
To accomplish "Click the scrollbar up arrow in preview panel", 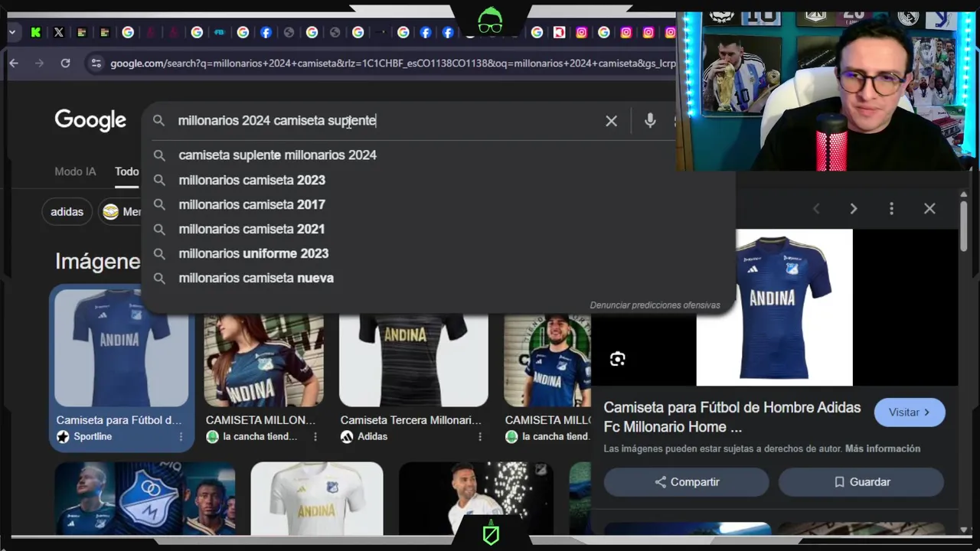I will (x=963, y=196).
